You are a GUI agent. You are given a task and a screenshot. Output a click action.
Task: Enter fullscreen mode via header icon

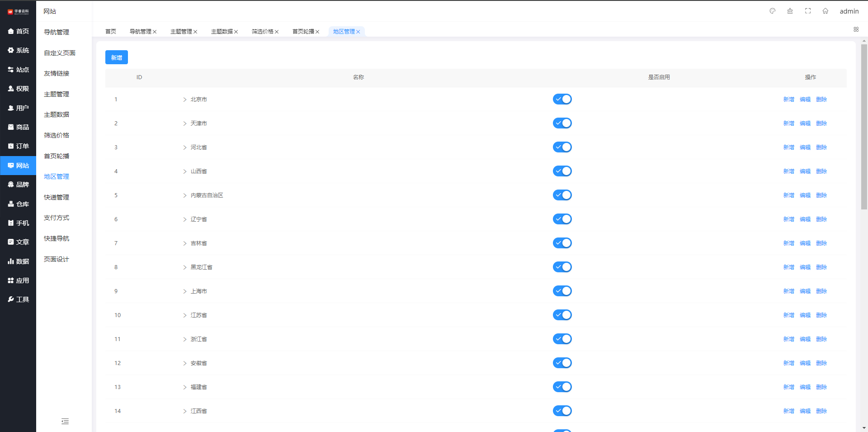(807, 11)
